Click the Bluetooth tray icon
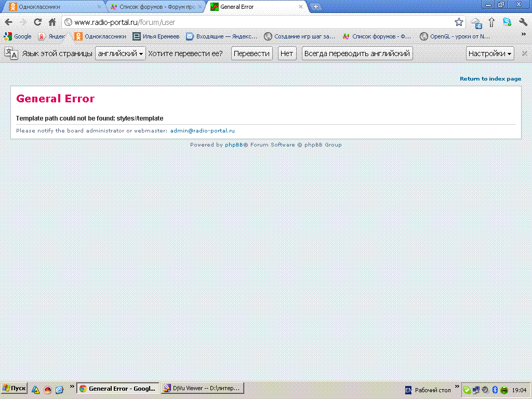This screenshot has width=532, height=399. coord(495,390)
